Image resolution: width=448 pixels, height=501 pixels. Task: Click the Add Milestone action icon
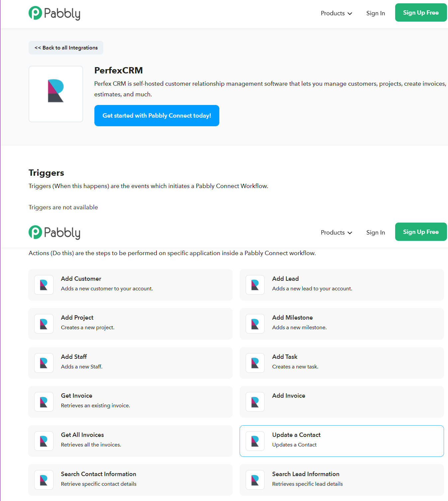255,324
